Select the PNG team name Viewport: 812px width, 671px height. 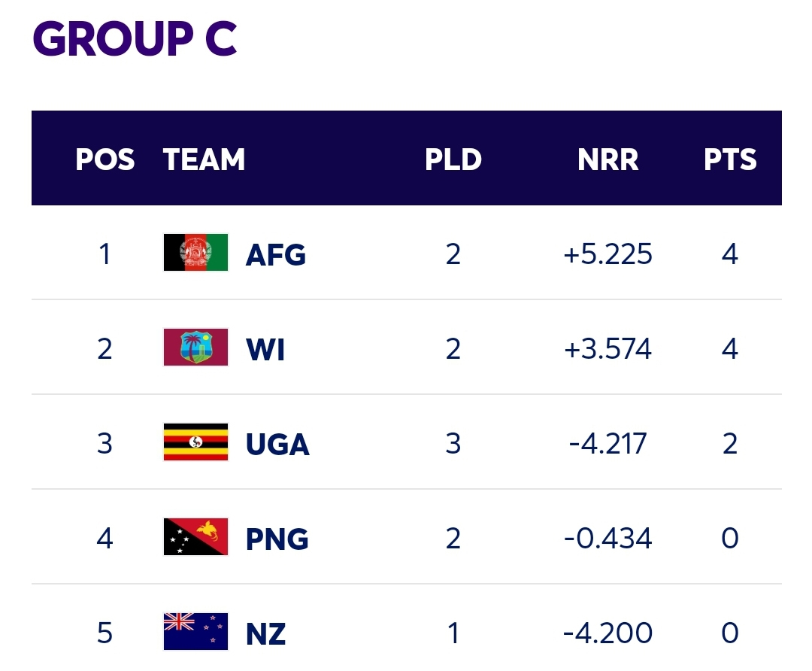pyautogui.click(x=277, y=539)
